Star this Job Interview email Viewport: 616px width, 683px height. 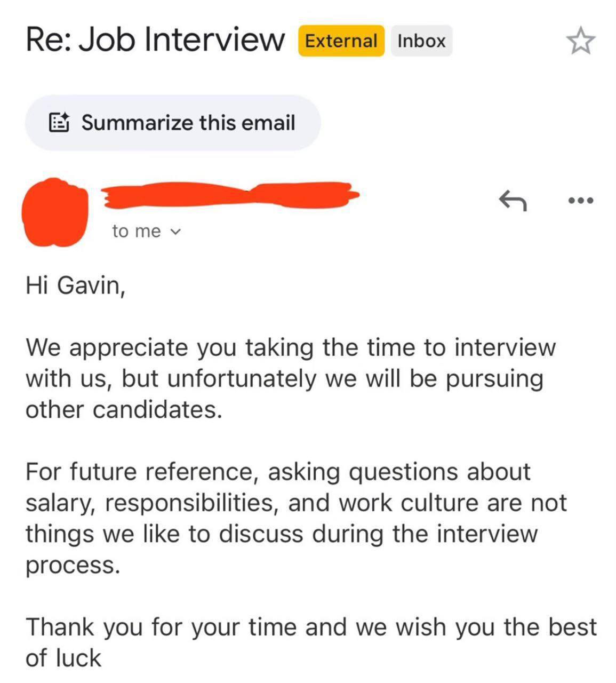click(580, 42)
